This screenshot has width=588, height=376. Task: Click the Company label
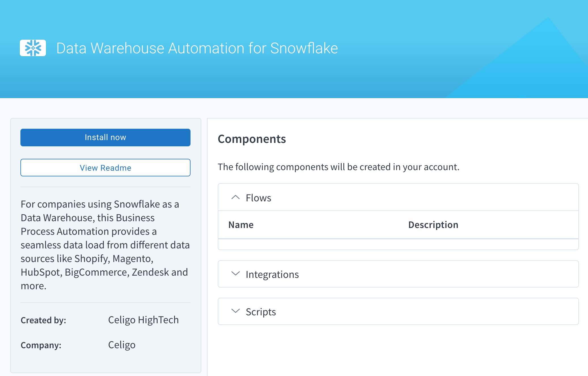41,345
